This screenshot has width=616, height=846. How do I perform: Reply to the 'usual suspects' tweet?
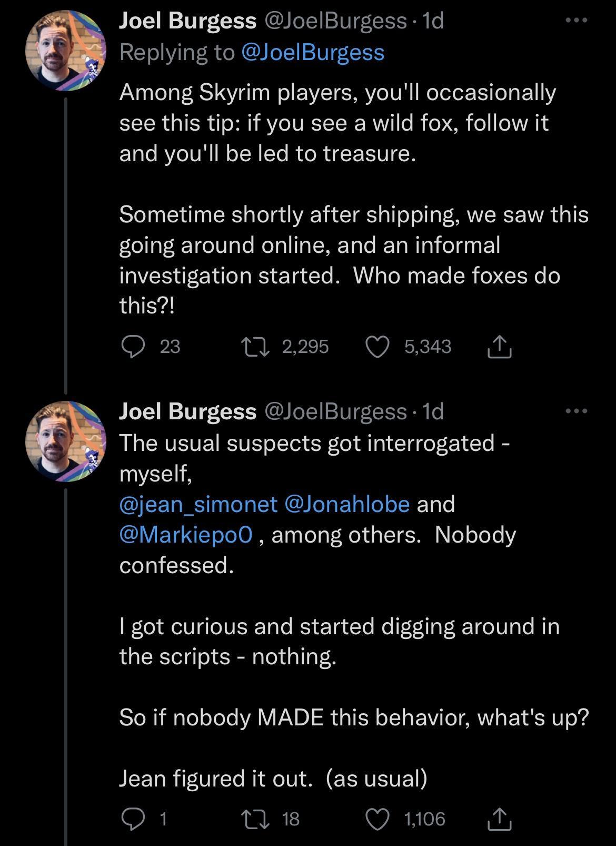click(133, 819)
